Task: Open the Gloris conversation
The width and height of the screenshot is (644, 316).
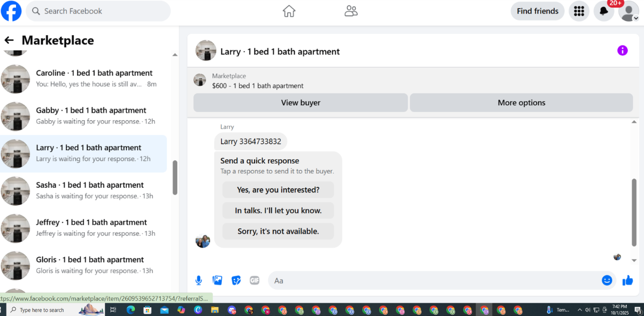Action: (x=83, y=266)
